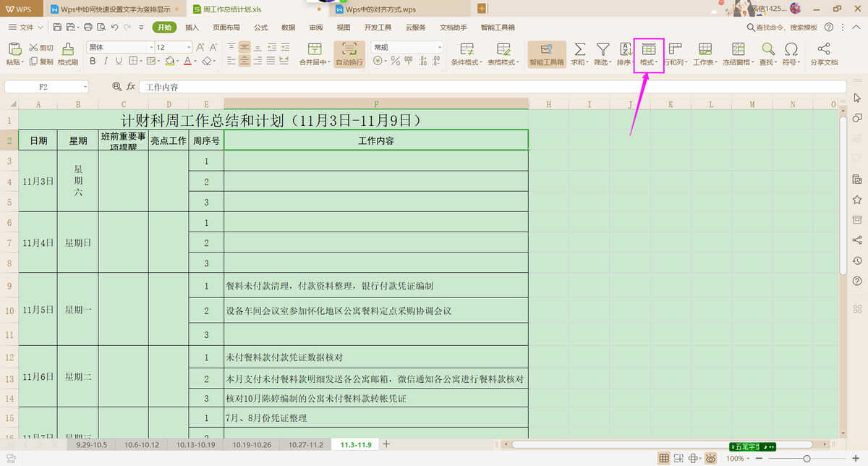Click the Print Preview icon

[101, 27]
